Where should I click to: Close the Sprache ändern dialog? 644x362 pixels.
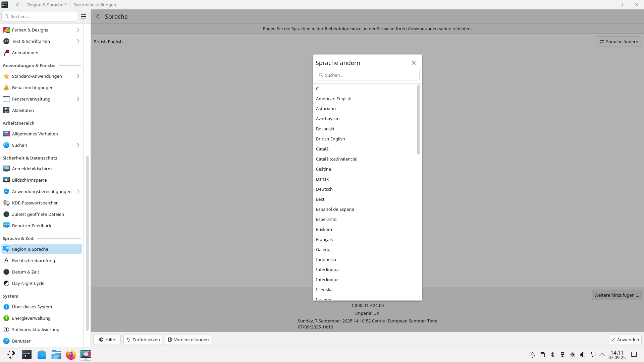click(x=414, y=63)
